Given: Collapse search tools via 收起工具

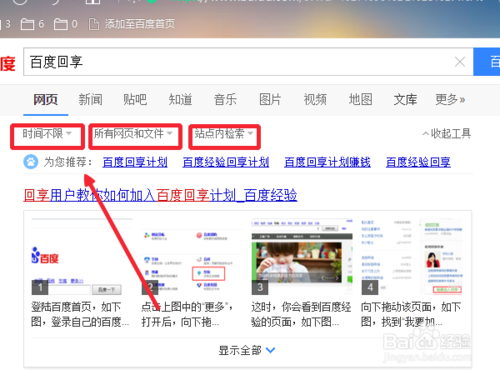Looking at the screenshot, I should [447, 134].
